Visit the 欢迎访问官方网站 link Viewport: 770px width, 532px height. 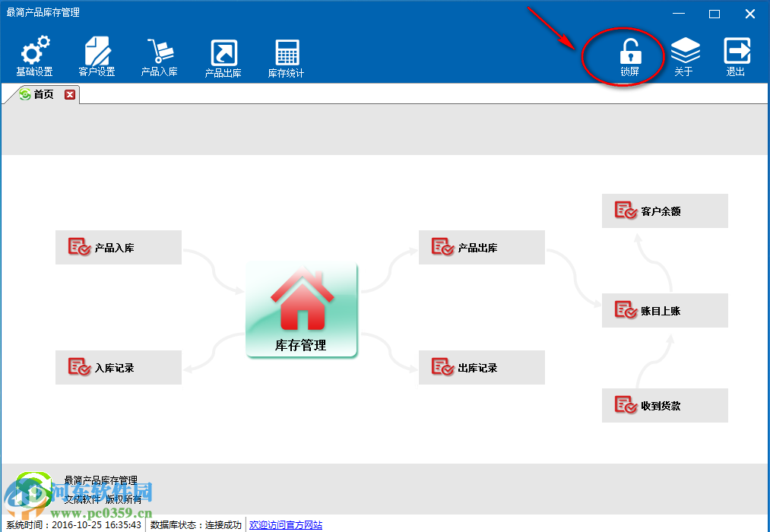[285, 524]
